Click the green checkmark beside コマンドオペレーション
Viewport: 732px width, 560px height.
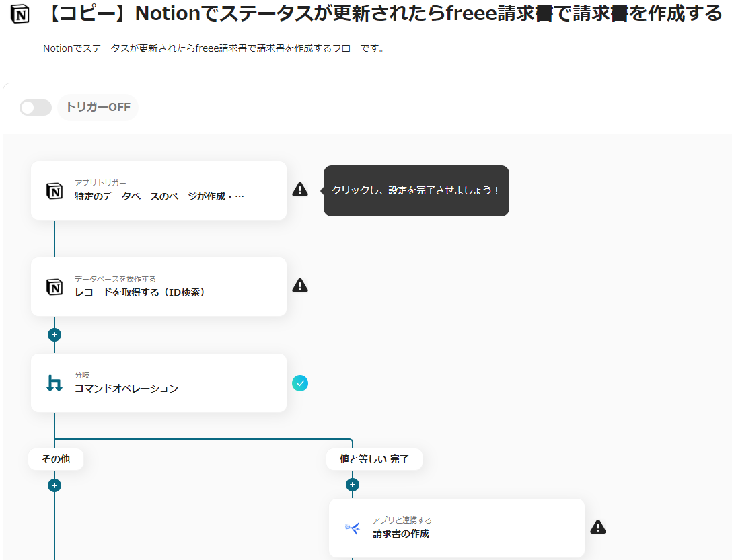[299, 383]
